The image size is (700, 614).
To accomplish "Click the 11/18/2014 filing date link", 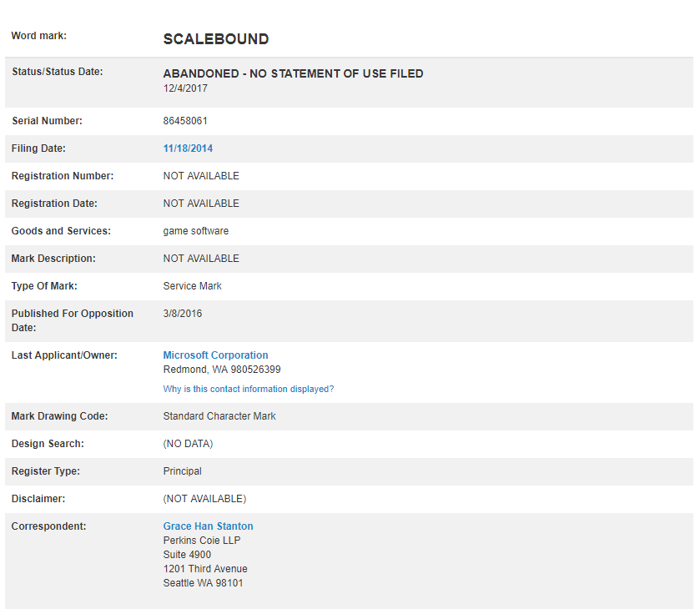I will pyautogui.click(x=188, y=148).
